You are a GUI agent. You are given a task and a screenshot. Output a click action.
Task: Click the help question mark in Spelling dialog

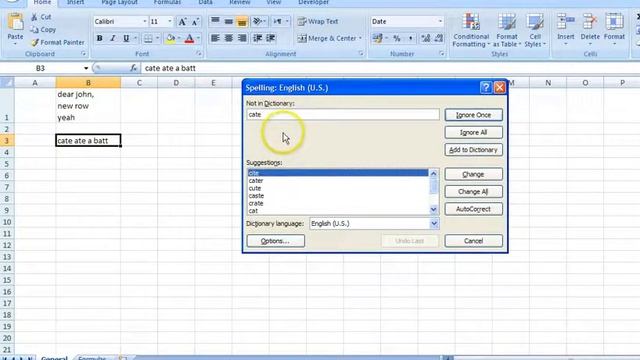pos(486,87)
